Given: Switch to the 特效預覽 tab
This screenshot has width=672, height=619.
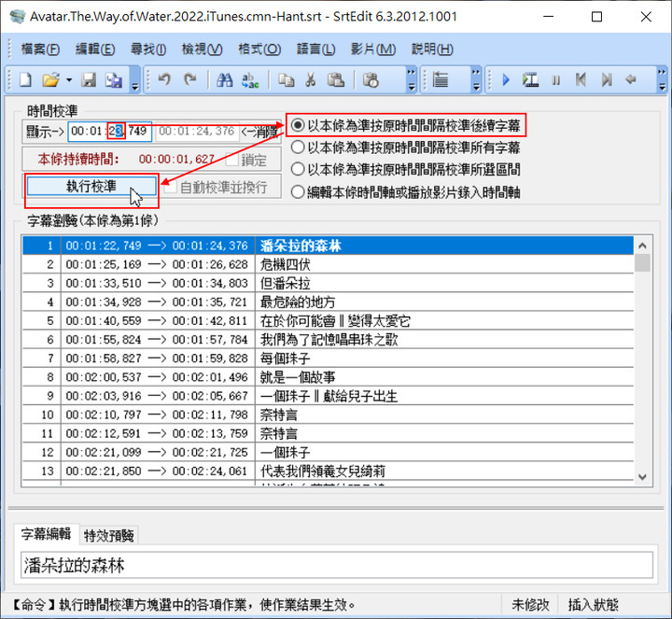Looking at the screenshot, I should (x=109, y=535).
